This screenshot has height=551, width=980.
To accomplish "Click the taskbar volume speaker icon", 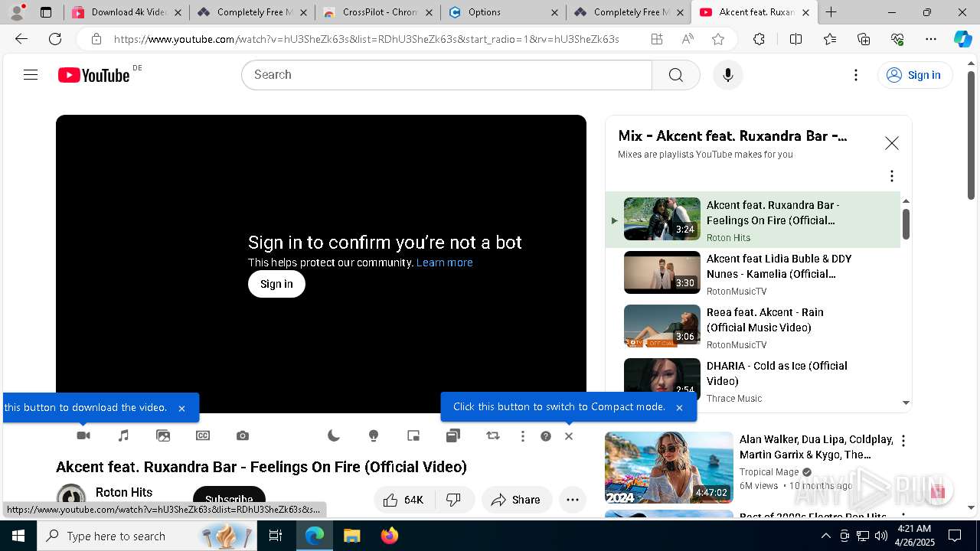I will click(880, 536).
